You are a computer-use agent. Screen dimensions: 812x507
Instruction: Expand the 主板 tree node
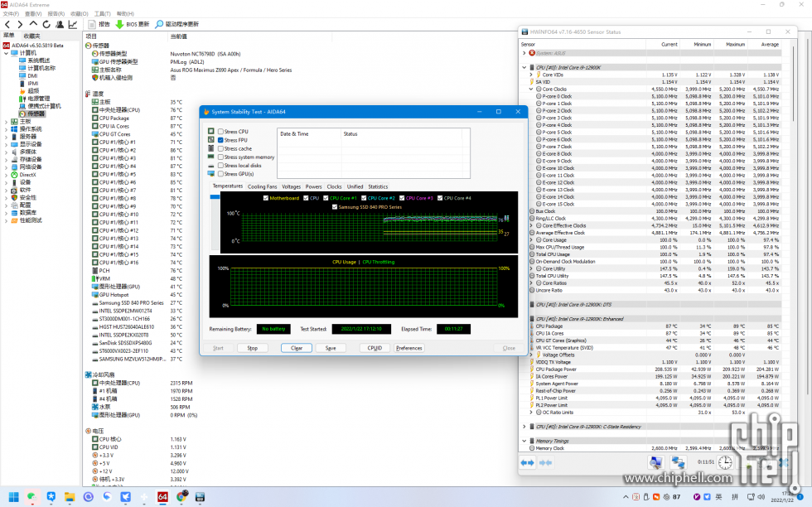[x=7, y=122]
